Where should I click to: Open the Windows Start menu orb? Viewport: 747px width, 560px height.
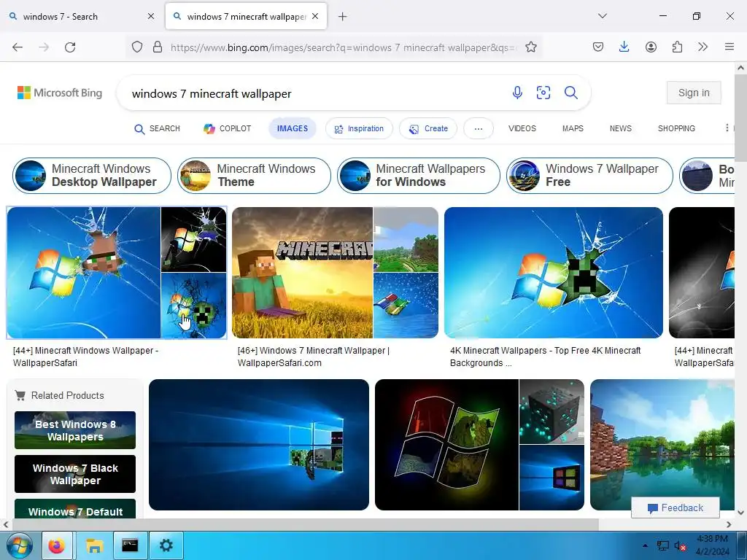pos(20,545)
